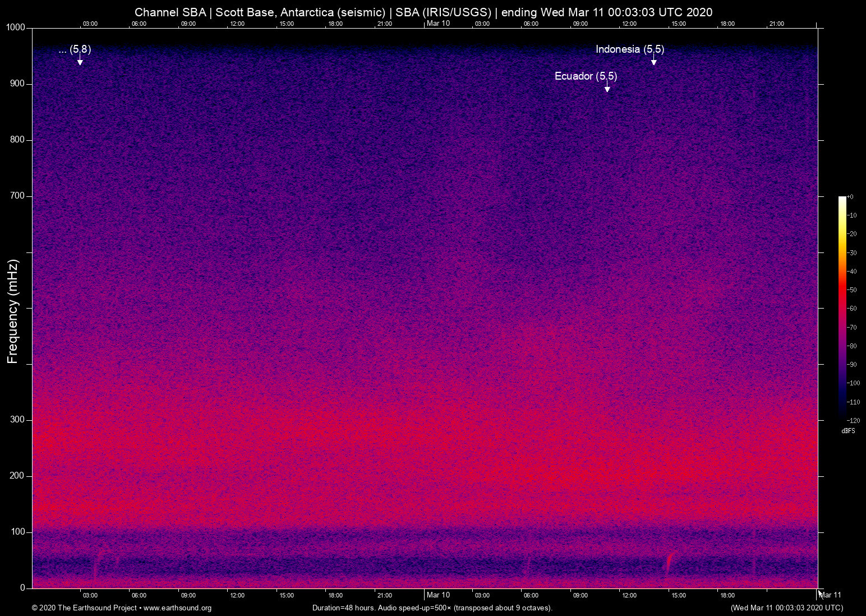Click the dBFS colorbar legend
866x616 pixels.
pos(848,431)
